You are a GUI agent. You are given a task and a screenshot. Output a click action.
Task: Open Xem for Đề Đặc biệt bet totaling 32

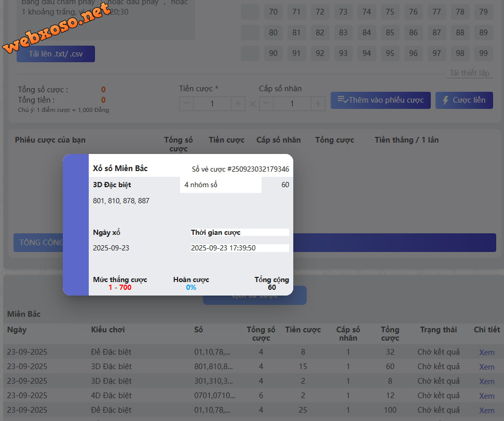[486, 353]
